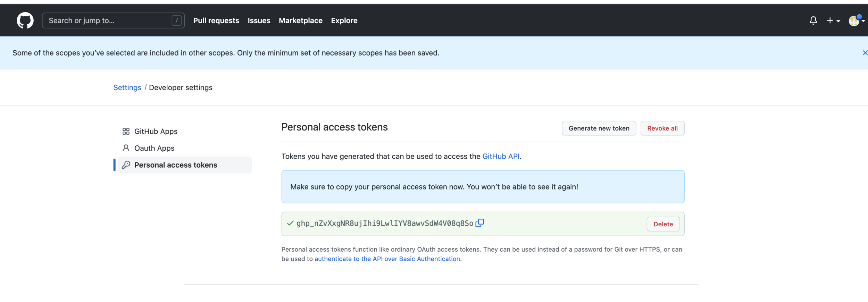The height and width of the screenshot is (302, 868).
Task: Click the green checkmark beside the token
Action: 290,223
